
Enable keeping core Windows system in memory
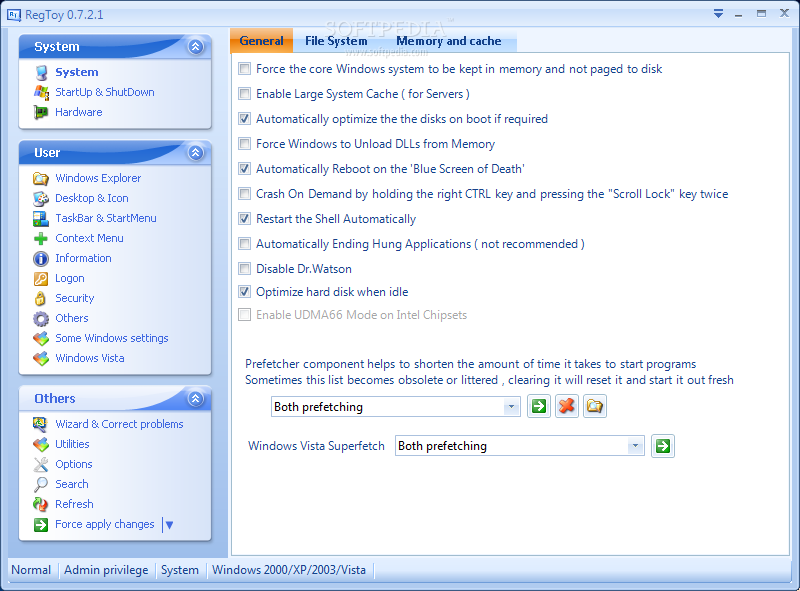tap(245, 68)
